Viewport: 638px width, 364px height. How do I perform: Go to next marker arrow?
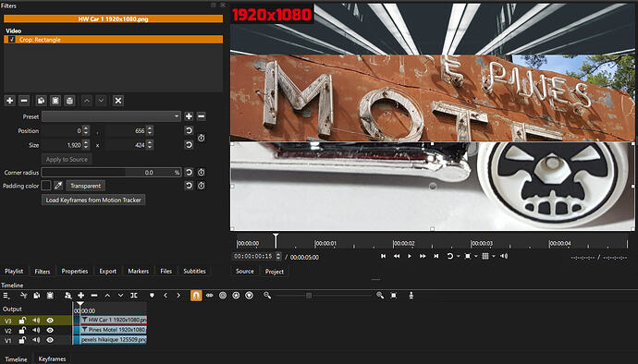pos(178,296)
